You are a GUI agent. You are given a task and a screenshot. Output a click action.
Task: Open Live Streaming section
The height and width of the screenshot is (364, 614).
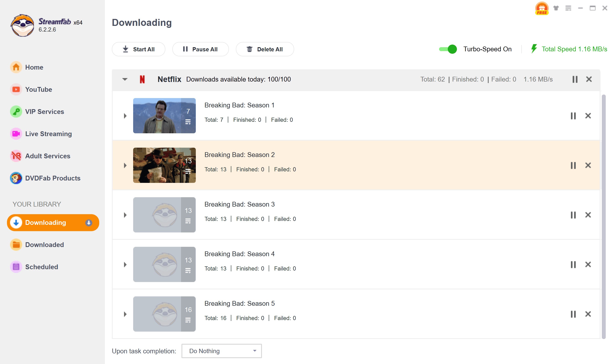coord(48,134)
